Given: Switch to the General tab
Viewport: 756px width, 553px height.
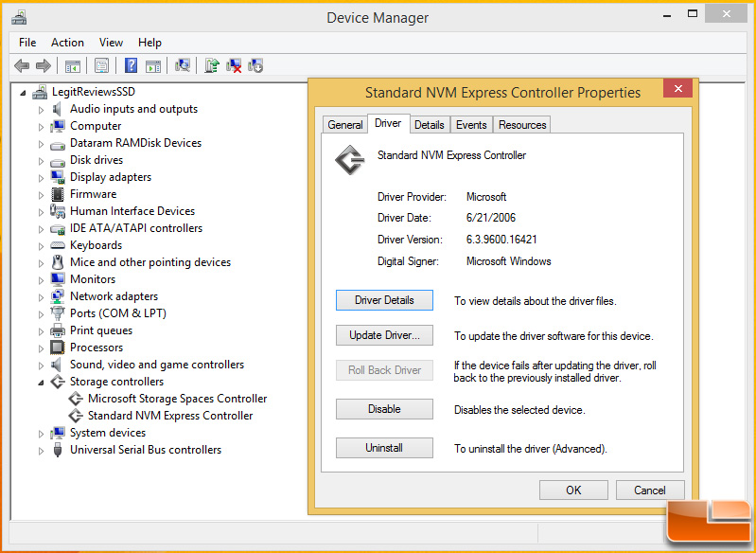Looking at the screenshot, I should point(344,125).
